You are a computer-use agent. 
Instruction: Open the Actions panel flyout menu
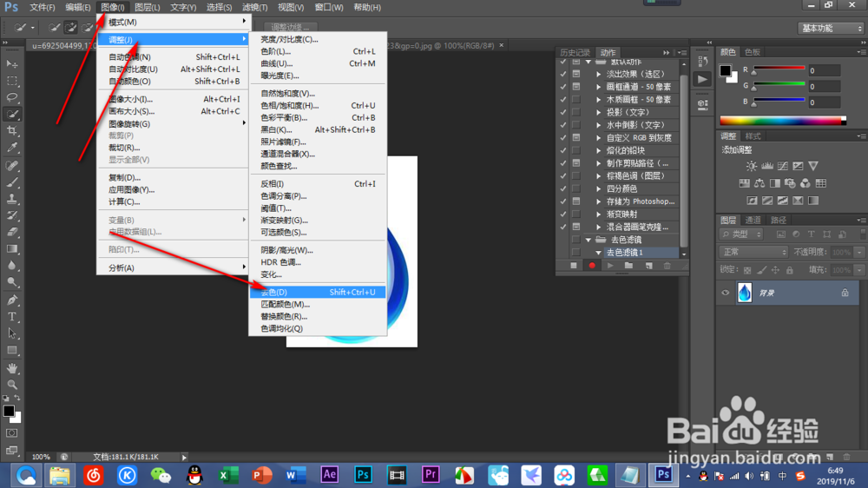coord(682,53)
